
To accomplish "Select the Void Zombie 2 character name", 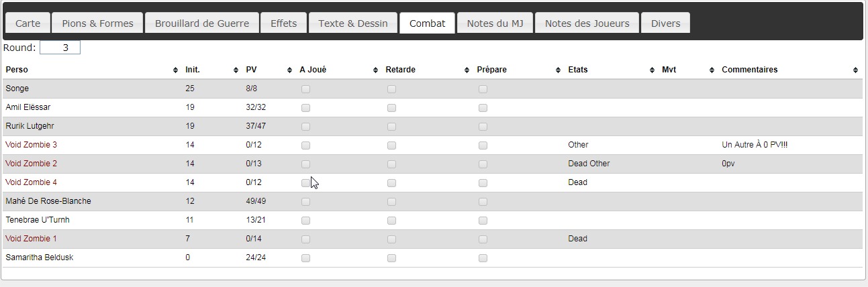I will [x=32, y=164].
